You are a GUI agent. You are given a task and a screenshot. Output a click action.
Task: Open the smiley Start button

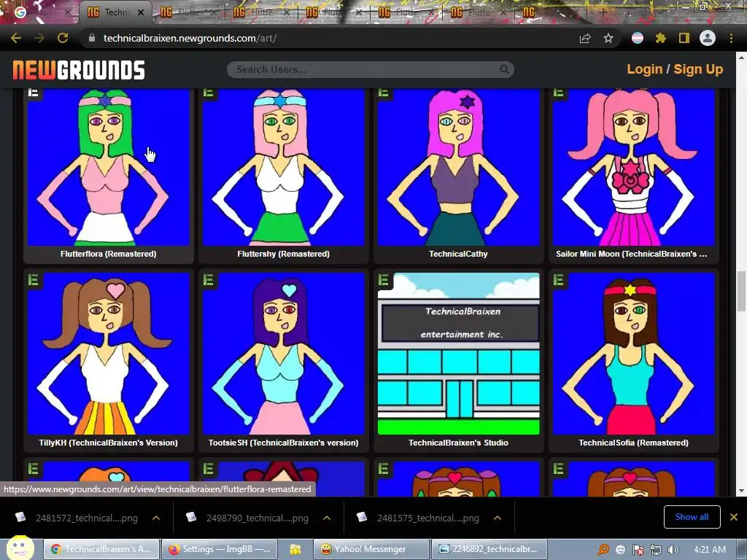coord(20,548)
